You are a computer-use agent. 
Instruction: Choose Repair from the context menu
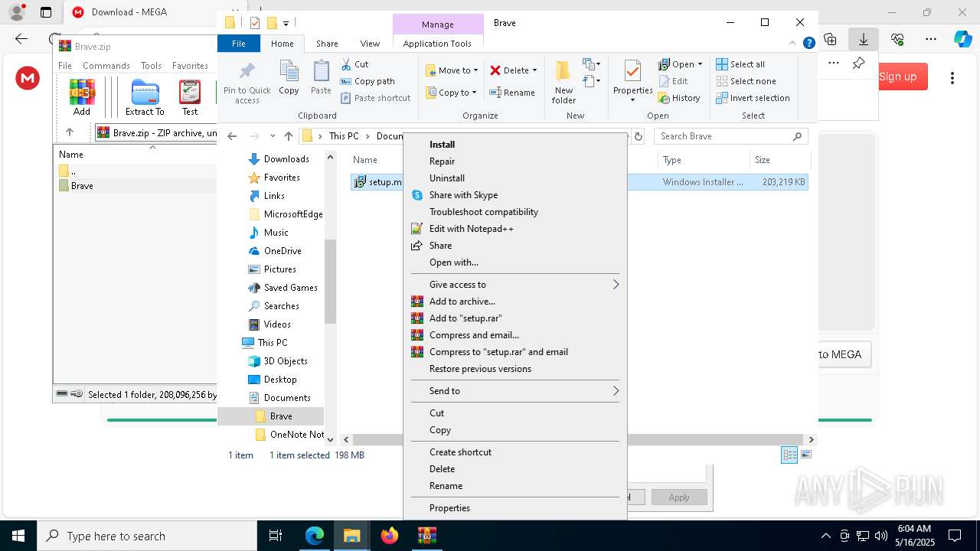tap(442, 161)
